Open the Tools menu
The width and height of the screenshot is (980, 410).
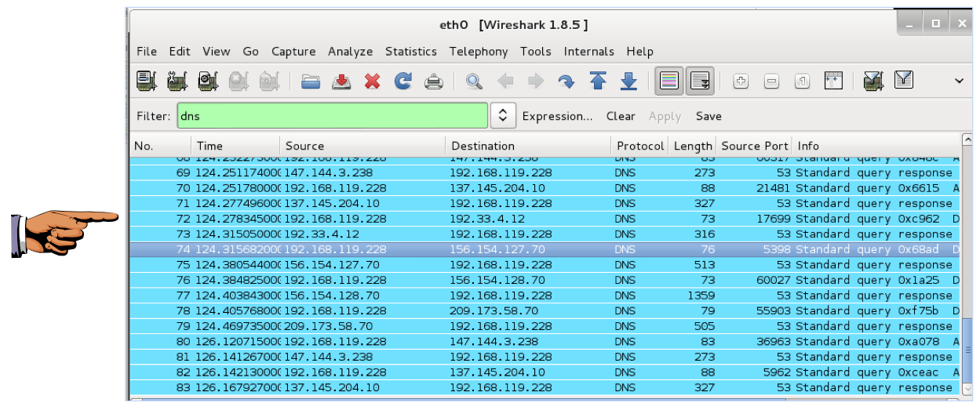[535, 51]
